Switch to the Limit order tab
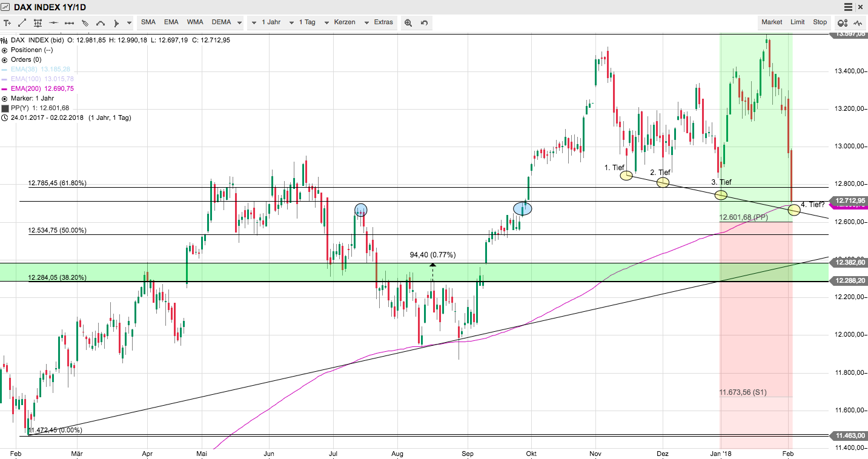The width and height of the screenshot is (868, 459). click(x=797, y=22)
